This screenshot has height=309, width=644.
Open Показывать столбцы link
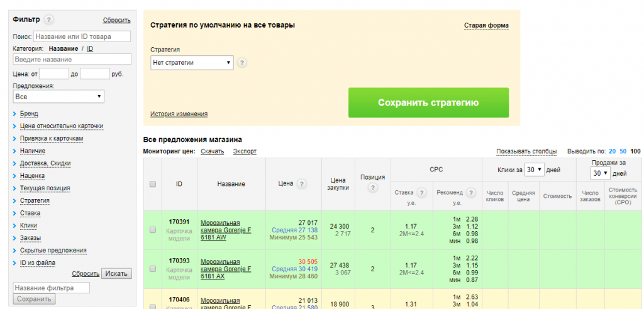(526, 151)
